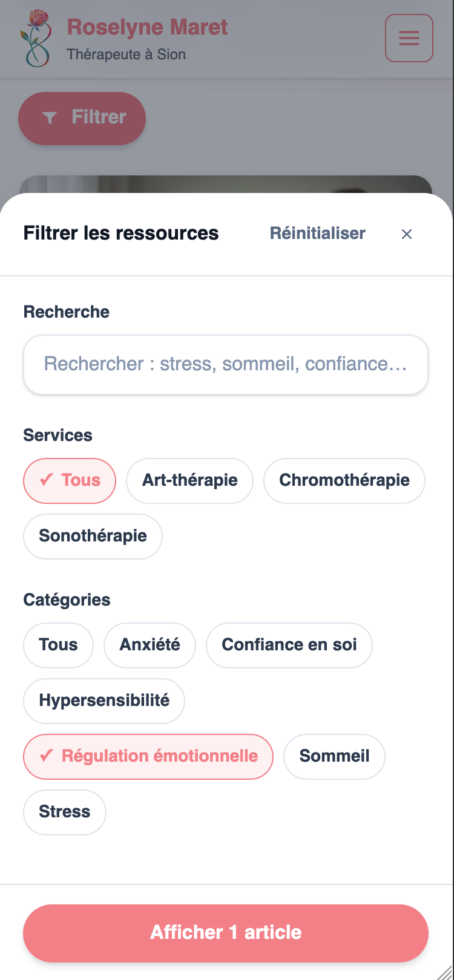Enable the Chromothérapie service filter
Viewport: 454px width, 980px height.
pos(344,481)
